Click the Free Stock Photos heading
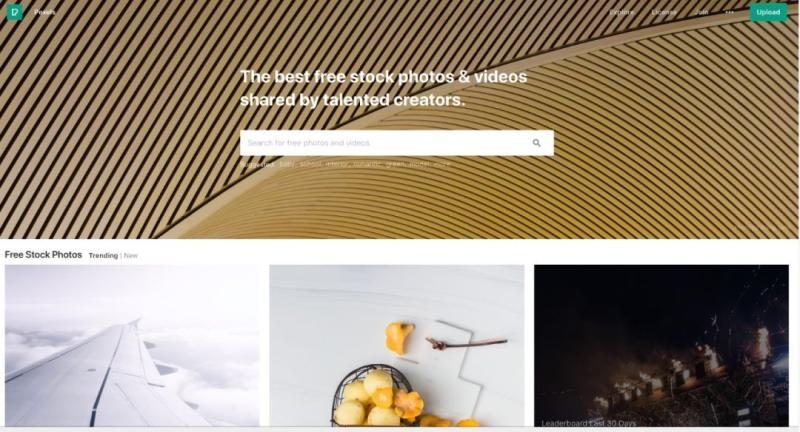Screen dimensions: 800x432 tap(43, 255)
